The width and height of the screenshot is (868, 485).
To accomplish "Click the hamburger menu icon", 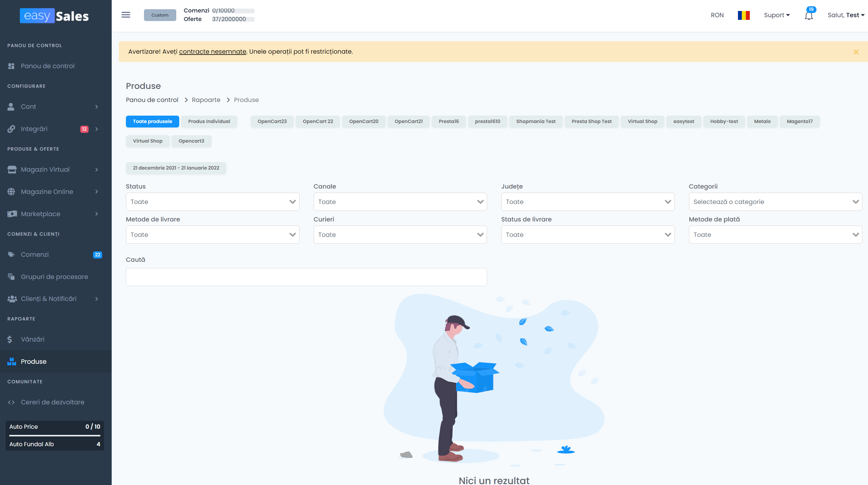I will [126, 15].
